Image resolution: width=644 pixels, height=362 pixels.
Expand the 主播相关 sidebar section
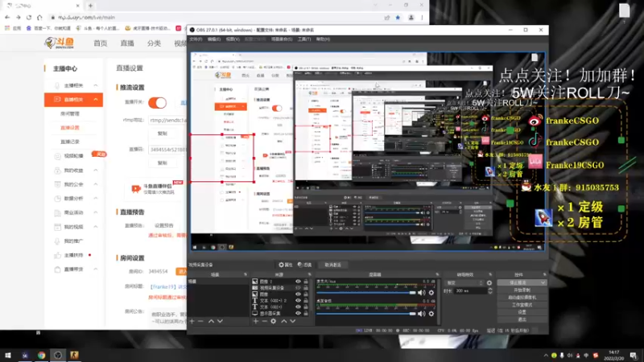(96, 85)
